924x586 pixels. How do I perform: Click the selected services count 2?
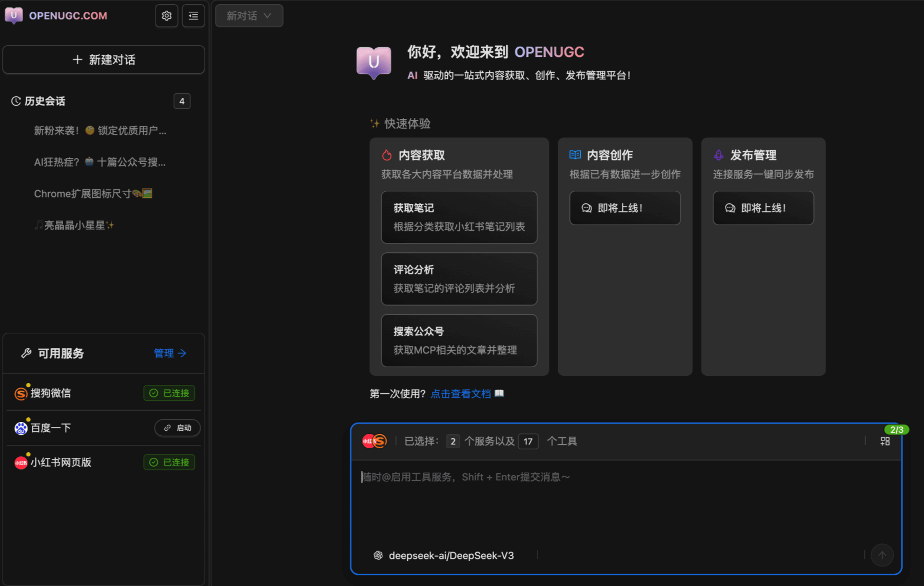pyautogui.click(x=453, y=441)
